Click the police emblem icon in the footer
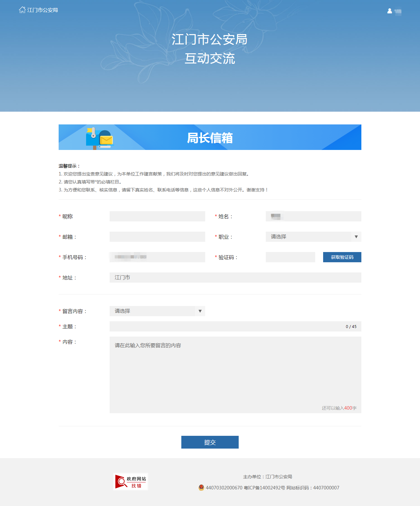Viewport: 420px width, 506px height. [x=201, y=487]
